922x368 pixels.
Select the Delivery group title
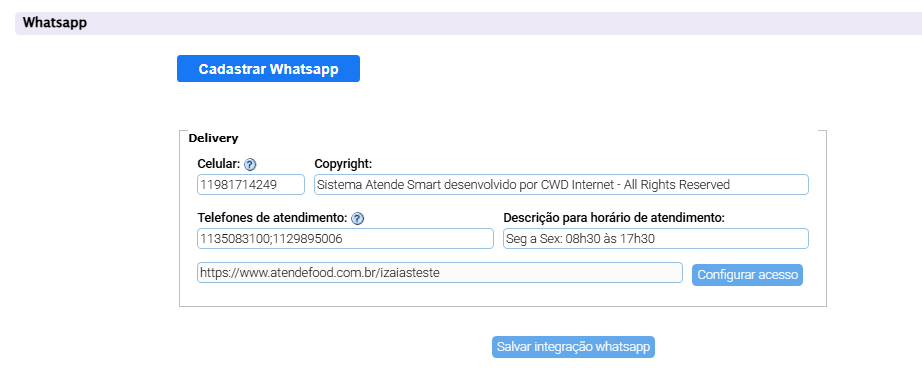213,139
